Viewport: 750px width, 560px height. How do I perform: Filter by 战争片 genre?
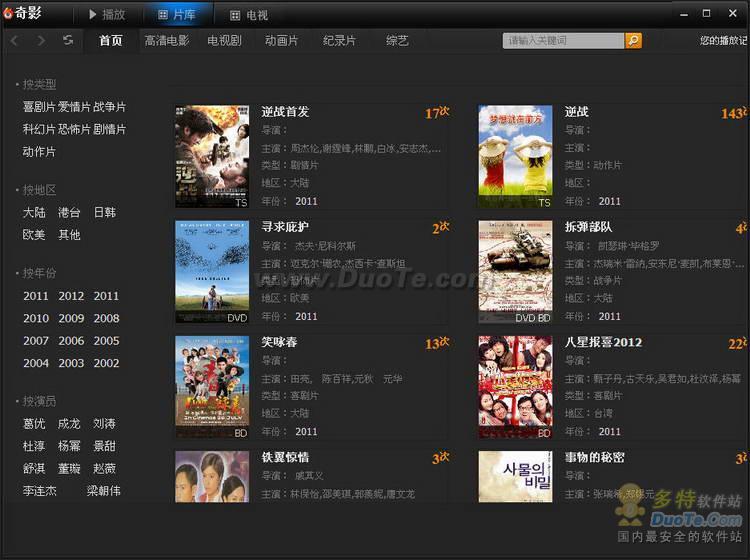(110, 107)
